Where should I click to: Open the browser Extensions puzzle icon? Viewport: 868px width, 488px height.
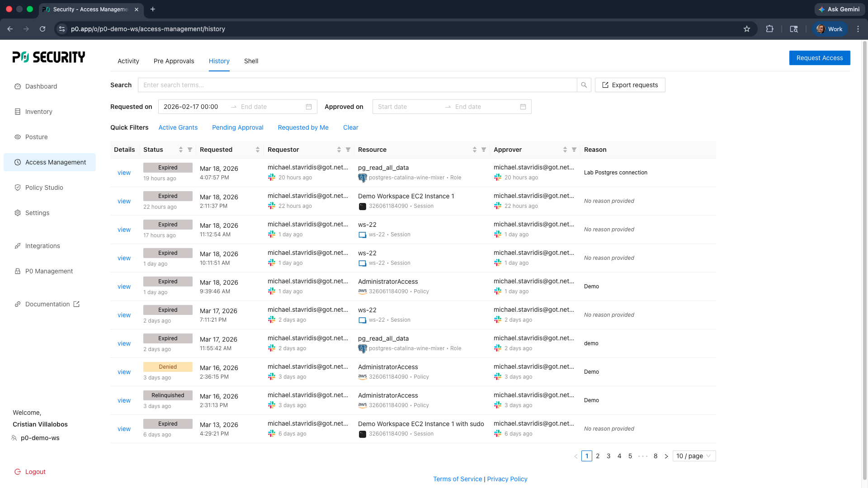(x=769, y=29)
